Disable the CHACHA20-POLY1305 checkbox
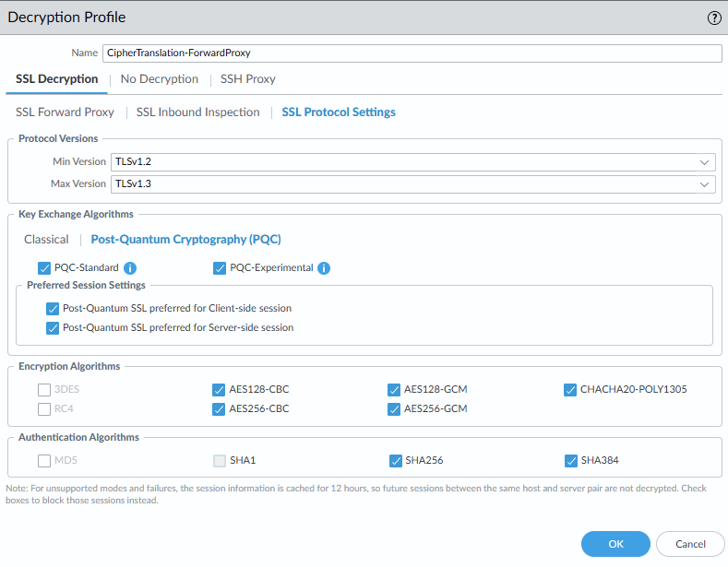The width and height of the screenshot is (728, 567). point(570,389)
